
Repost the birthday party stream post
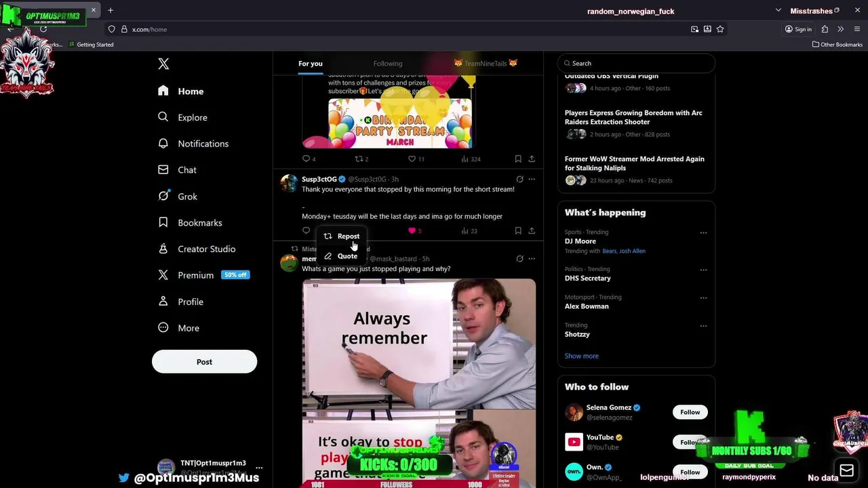[359, 159]
